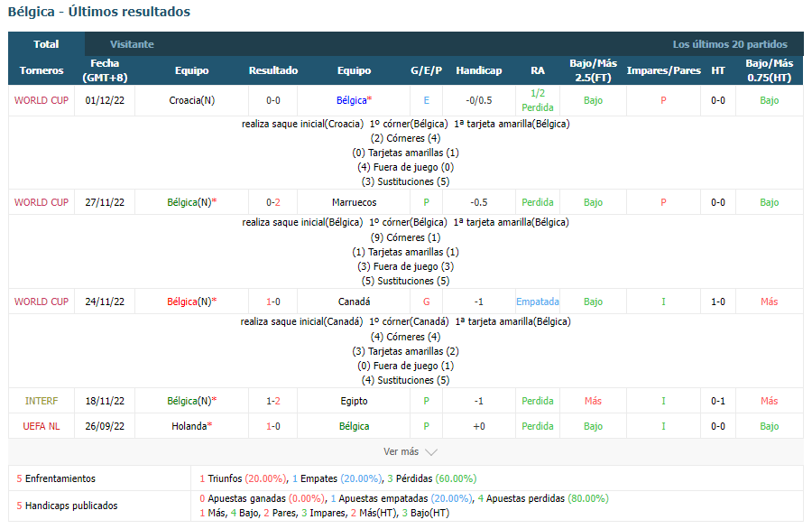The width and height of the screenshot is (812, 529).
Task: Click handicap value -0/0.5
Action: tap(479, 100)
